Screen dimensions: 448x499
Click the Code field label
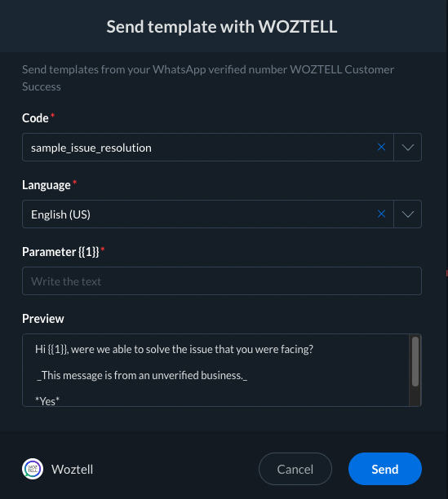(x=35, y=118)
